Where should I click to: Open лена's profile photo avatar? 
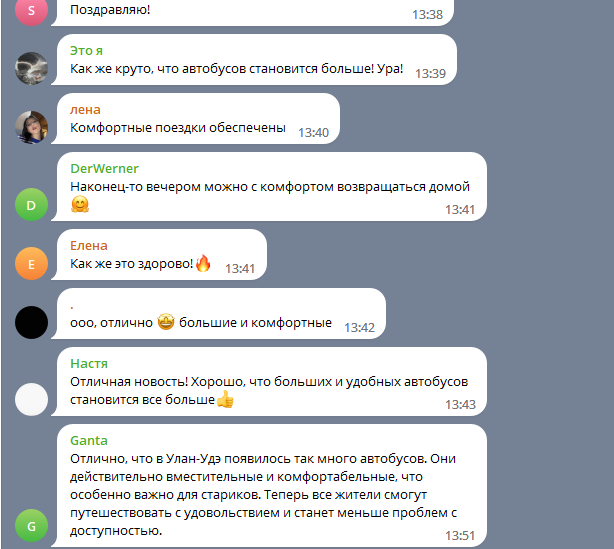click(x=31, y=127)
